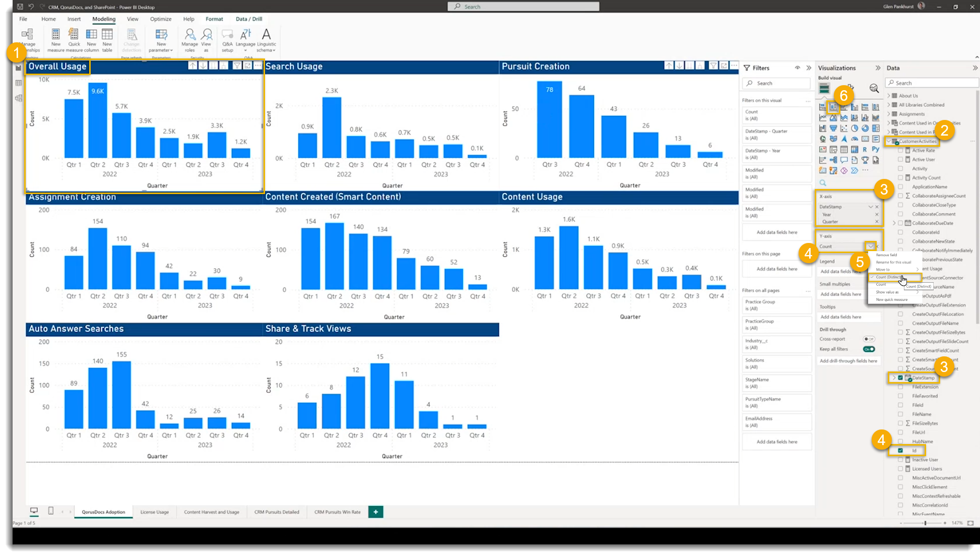Expand the Assignments table in Data pane
This screenshot has height=557, width=980.
pyautogui.click(x=889, y=114)
